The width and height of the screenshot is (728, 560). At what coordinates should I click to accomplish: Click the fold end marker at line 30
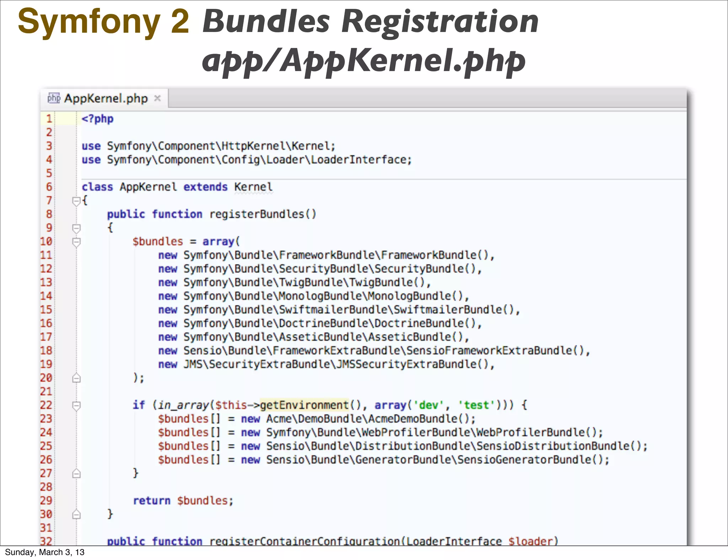(76, 515)
